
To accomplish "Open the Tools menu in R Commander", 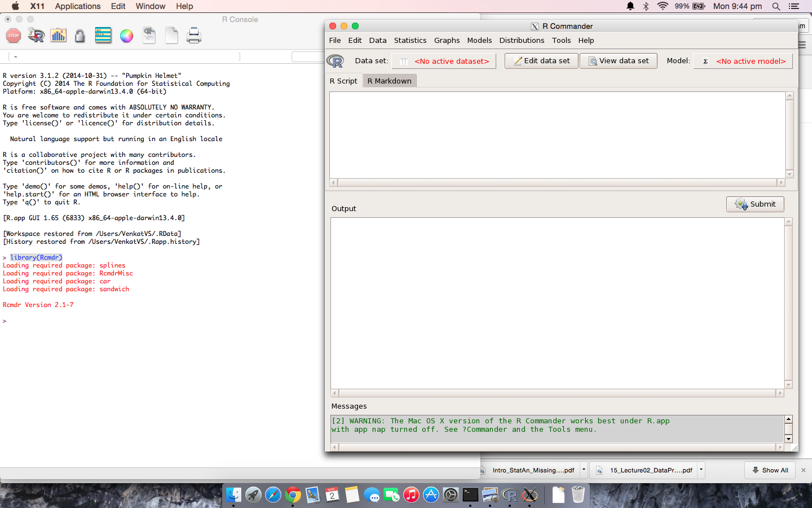I will (x=561, y=41).
